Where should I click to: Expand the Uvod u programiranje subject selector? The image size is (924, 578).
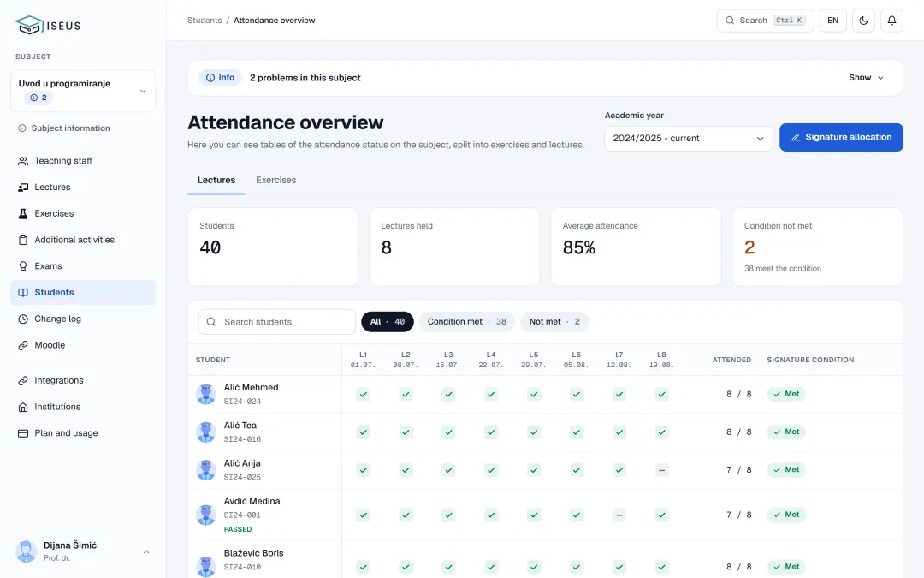[x=83, y=91]
